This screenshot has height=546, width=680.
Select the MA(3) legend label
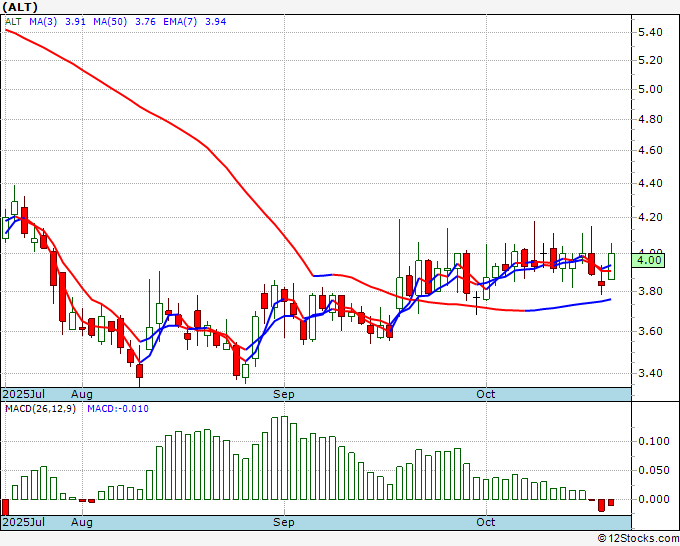point(41,19)
